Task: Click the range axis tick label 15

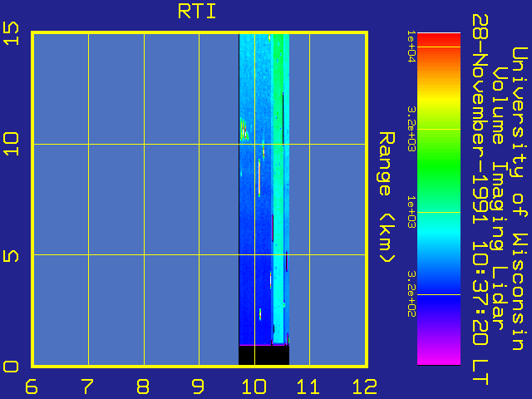Action: click(11, 33)
